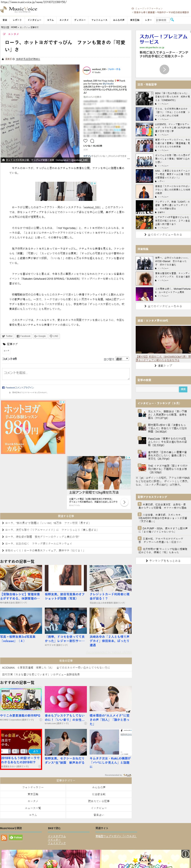Click the search magnifier icon in header
Screen dimensions: 191x868
point(172,20)
